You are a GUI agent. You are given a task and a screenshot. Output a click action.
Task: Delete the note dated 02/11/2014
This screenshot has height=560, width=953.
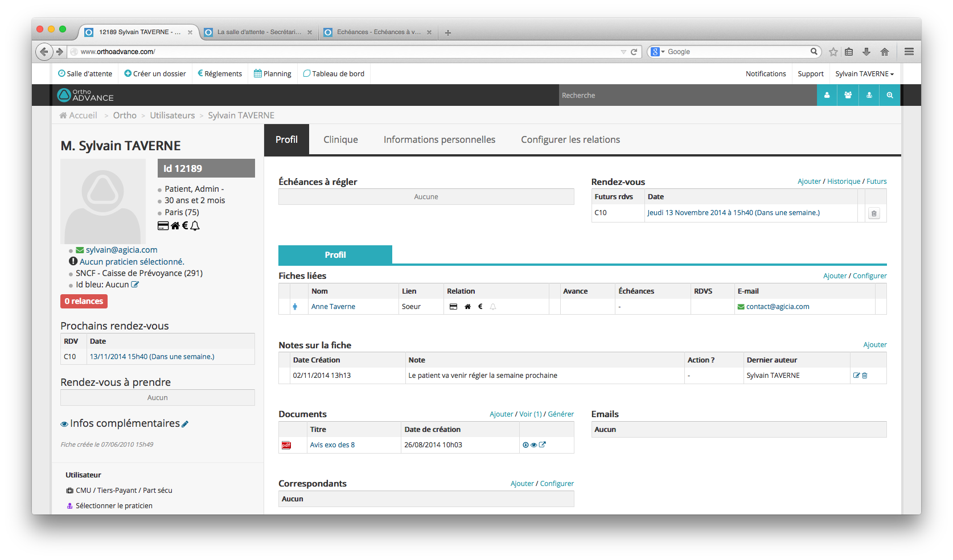865,376
